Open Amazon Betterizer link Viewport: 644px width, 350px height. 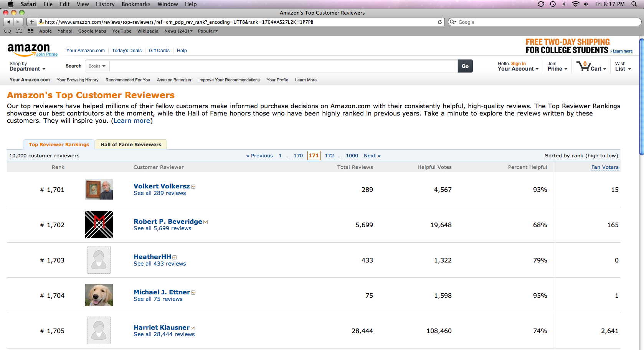click(174, 80)
